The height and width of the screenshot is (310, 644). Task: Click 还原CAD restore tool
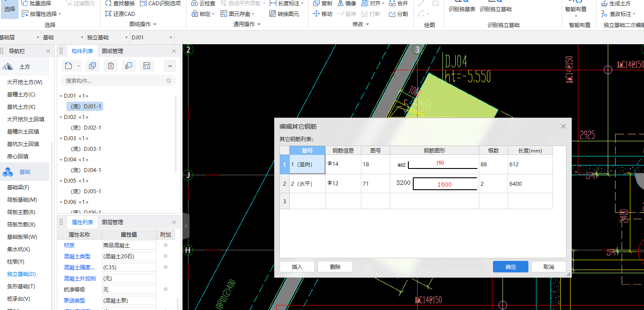click(120, 14)
